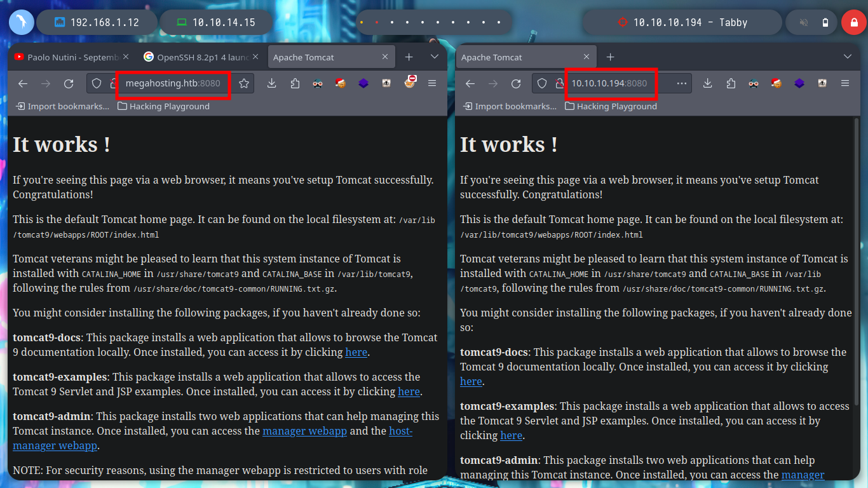Close Apache Tomcat tab in 10.10.10.194 window
The height and width of the screenshot is (488, 868).
point(585,57)
